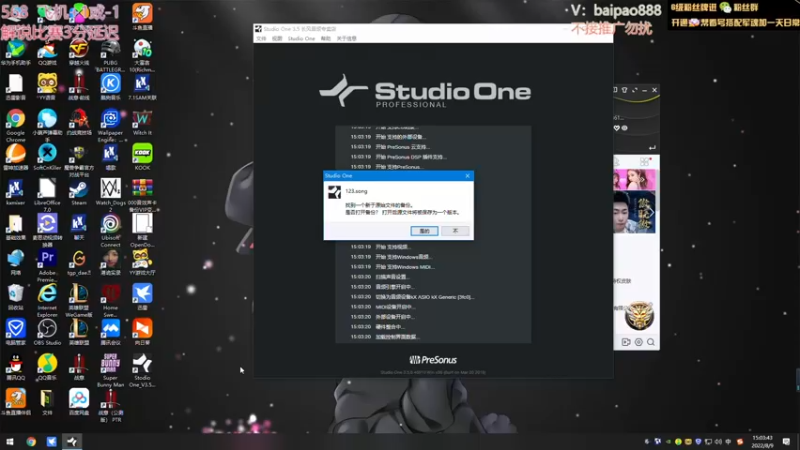Image resolution: width=800 pixels, height=450 pixels.
Task: Open Adobe Premiere desktop shortcut
Action: [x=47, y=265]
